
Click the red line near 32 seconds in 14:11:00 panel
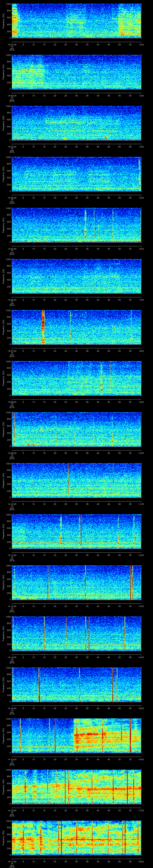coord(81,531)
